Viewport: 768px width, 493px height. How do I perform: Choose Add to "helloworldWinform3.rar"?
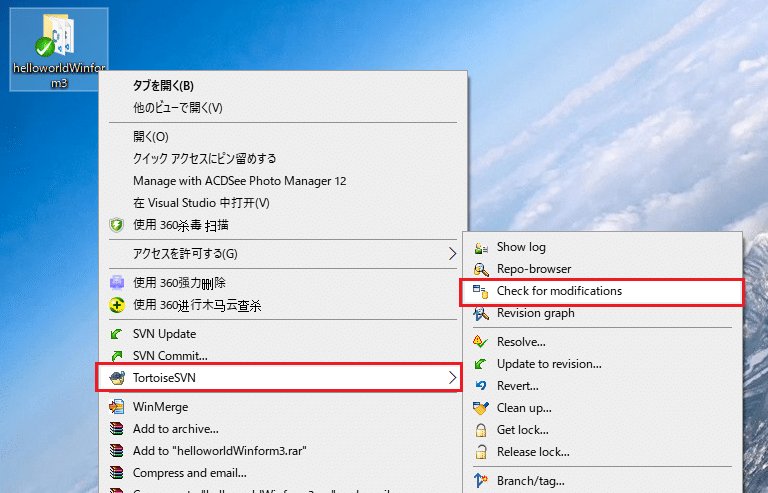pyautogui.click(x=283, y=450)
